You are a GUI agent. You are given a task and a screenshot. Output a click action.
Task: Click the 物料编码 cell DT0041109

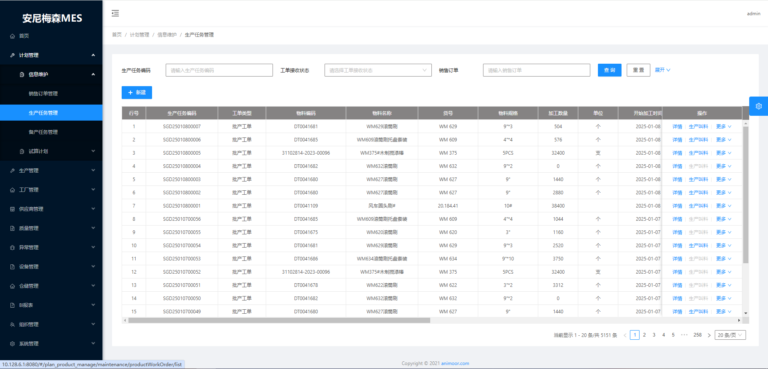click(306, 206)
